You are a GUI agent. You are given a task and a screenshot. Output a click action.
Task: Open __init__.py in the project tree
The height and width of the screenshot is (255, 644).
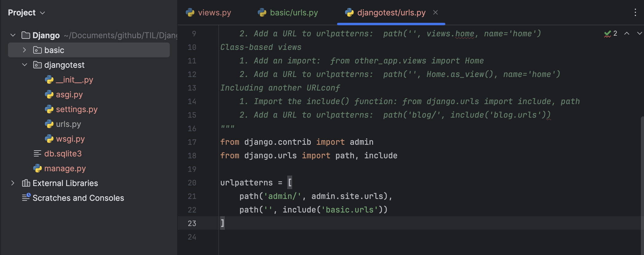click(74, 80)
